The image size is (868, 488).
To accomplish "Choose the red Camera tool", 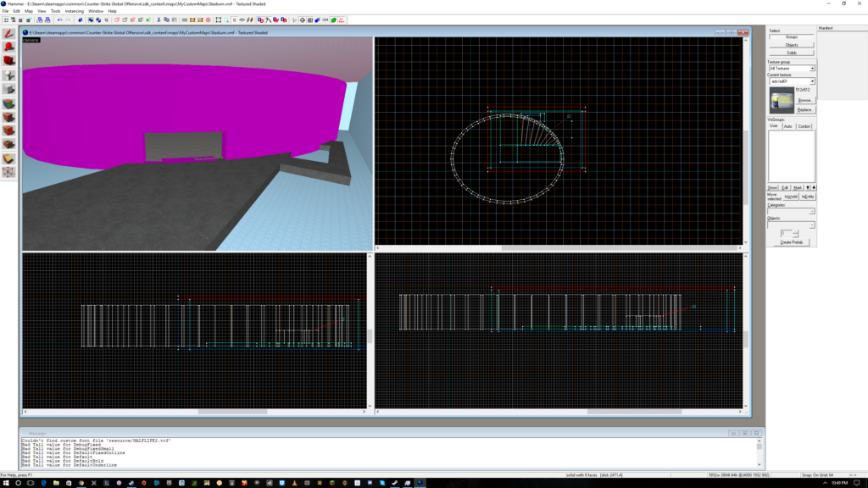I will click(x=8, y=60).
